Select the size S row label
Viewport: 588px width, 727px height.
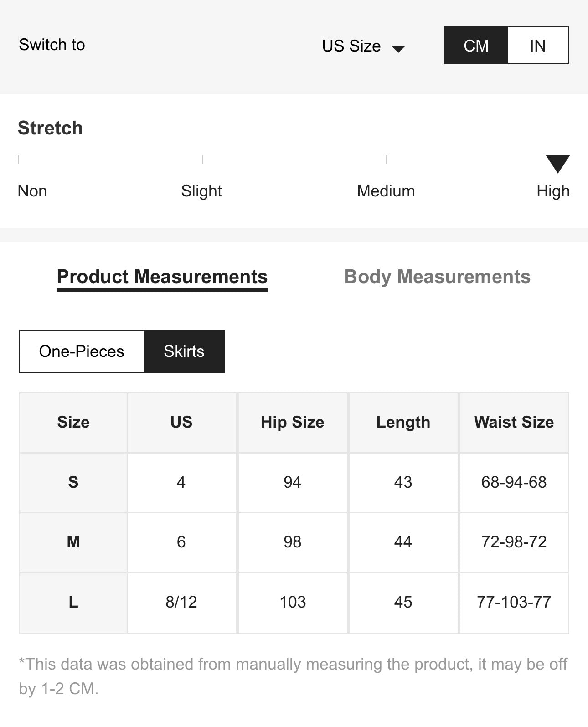pos(73,482)
